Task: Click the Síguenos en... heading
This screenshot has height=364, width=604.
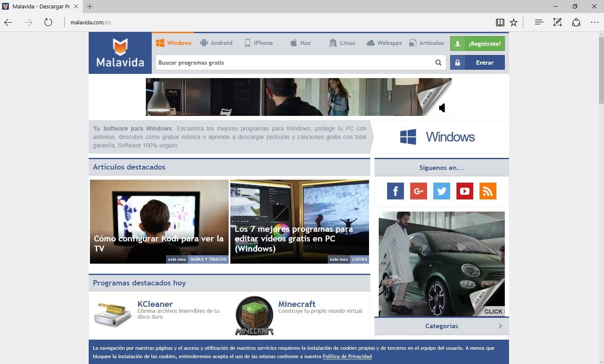Action: tap(442, 168)
